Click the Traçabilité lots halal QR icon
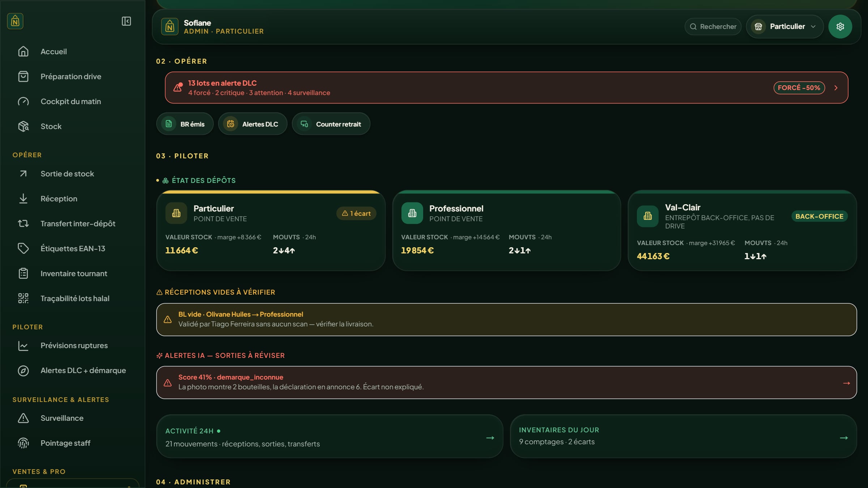 (x=23, y=298)
